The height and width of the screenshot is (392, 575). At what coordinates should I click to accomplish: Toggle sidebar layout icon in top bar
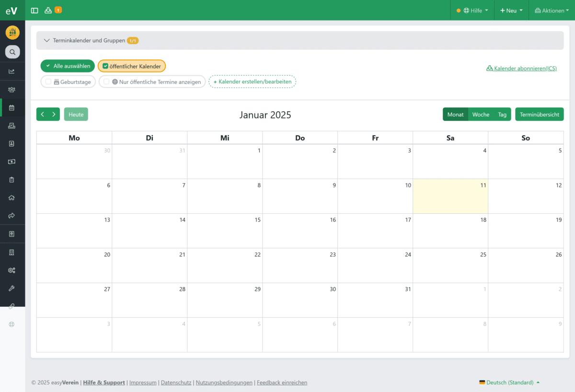34,10
